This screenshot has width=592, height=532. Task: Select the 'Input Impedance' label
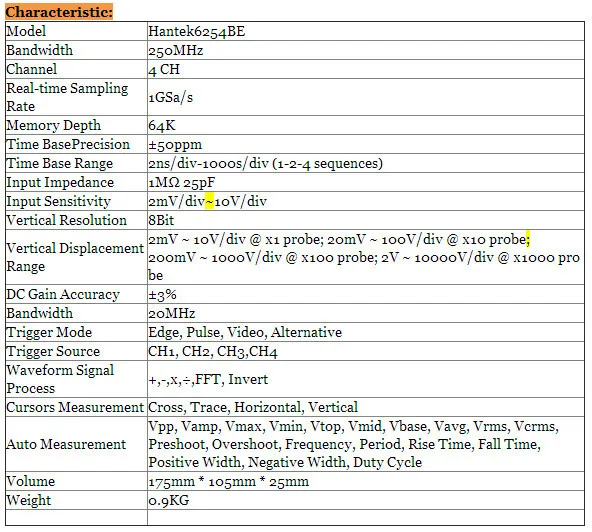coord(60,182)
